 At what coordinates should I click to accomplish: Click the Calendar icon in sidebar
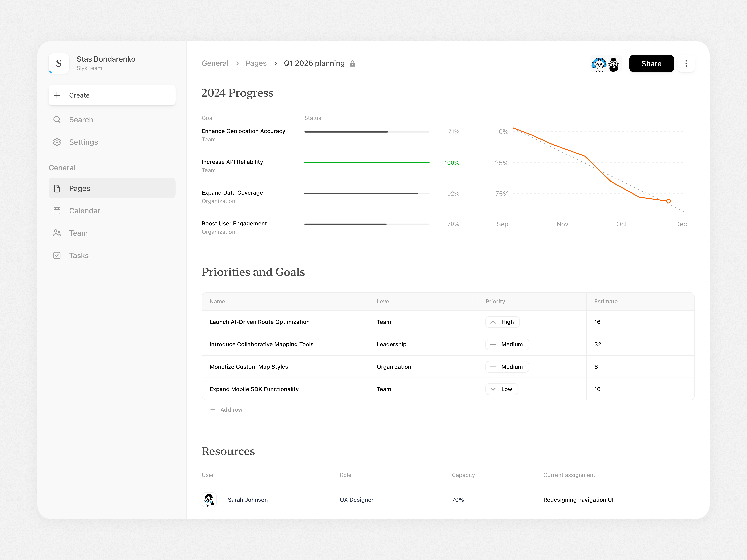pyautogui.click(x=57, y=211)
